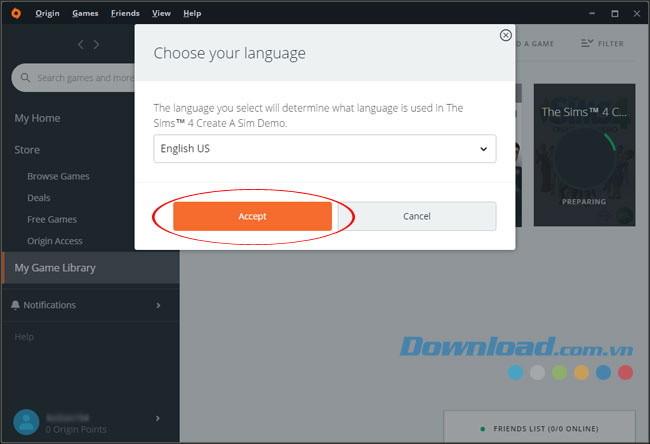Open the Origin menu
This screenshot has height=444, width=650.
pyautogui.click(x=47, y=13)
